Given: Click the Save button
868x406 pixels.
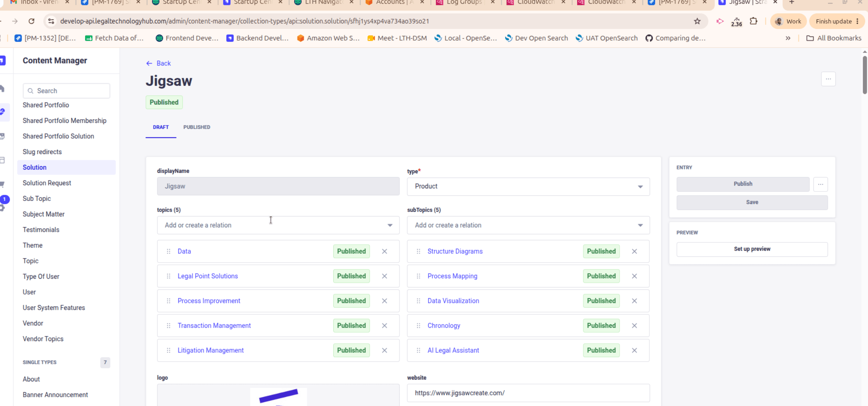Looking at the screenshot, I should (x=752, y=202).
